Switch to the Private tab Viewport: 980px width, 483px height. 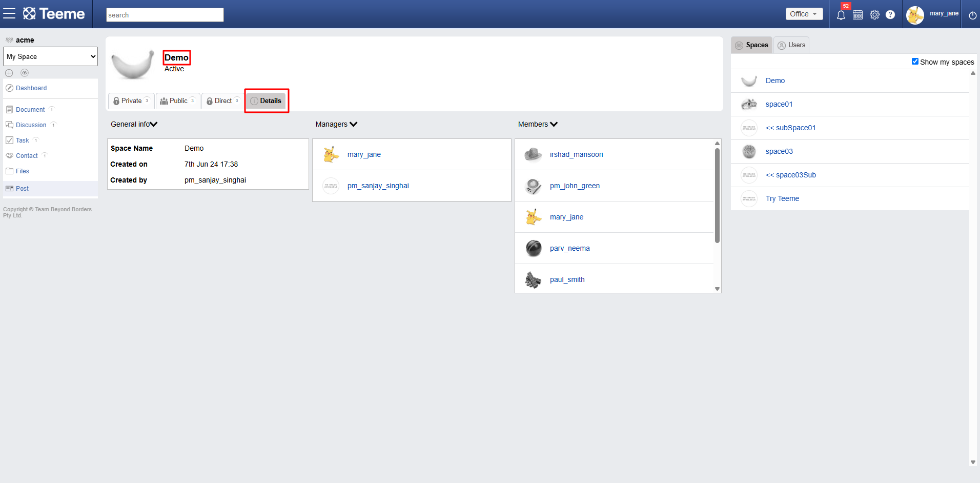click(131, 101)
